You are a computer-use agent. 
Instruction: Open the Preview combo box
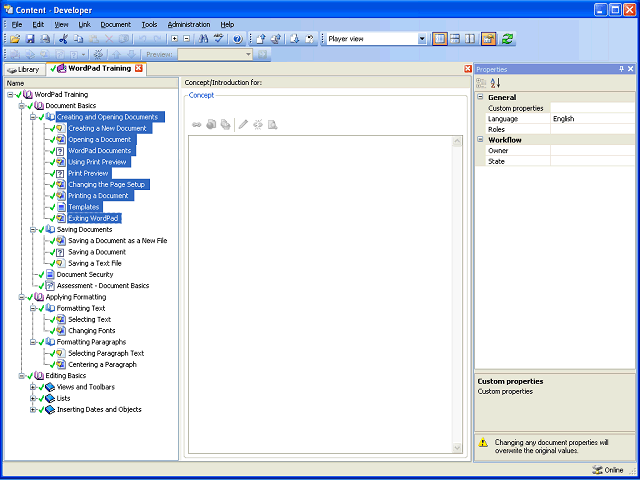coord(216,54)
